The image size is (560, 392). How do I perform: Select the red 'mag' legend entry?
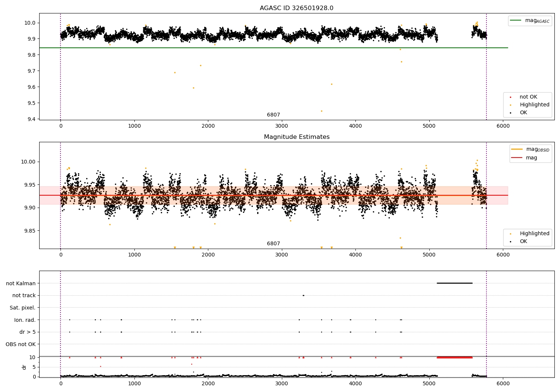[x=524, y=158]
